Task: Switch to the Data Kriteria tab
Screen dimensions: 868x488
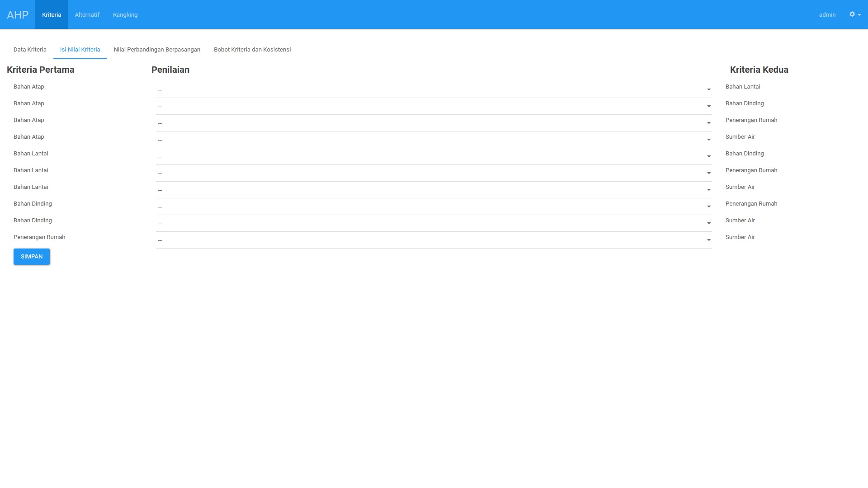Action: point(30,50)
